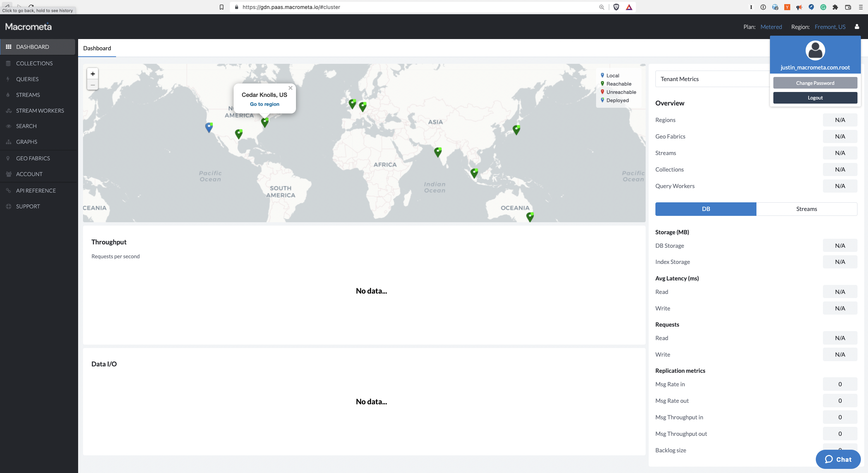
Task: Open the Dashboard sidebar item
Action: point(38,47)
